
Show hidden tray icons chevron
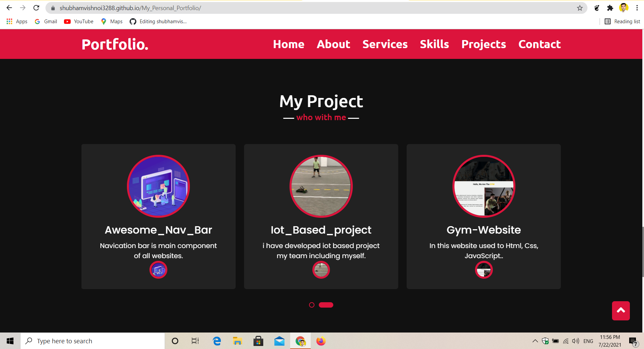point(535,341)
